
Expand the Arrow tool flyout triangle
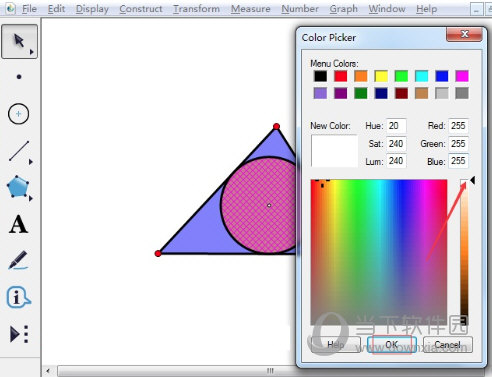click(x=32, y=52)
